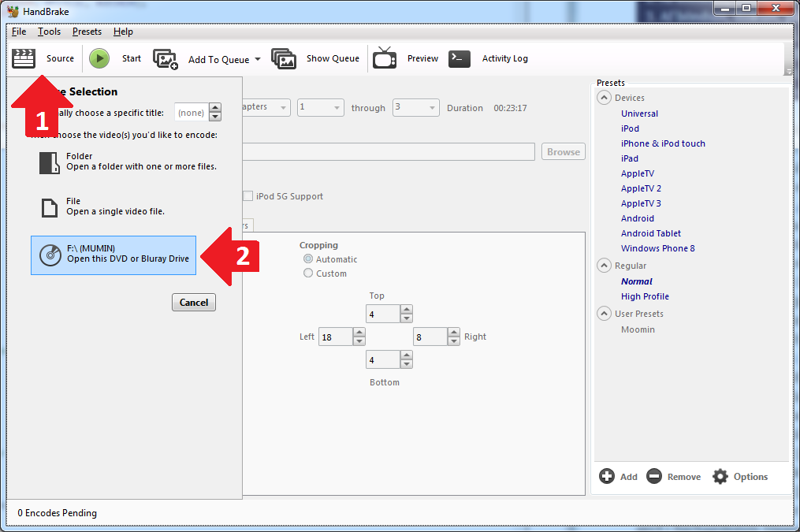The image size is (800, 532).
Task: Open the Add To Queue dropdown arrow
Action: pos(258,59)
